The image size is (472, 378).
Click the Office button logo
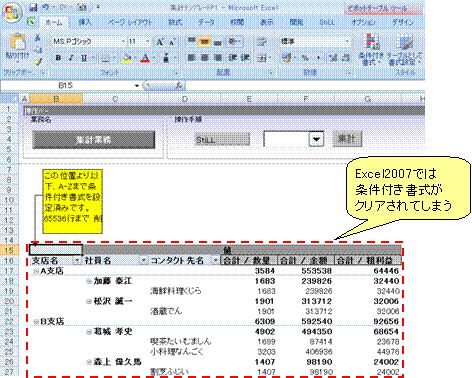click(12, 12)
